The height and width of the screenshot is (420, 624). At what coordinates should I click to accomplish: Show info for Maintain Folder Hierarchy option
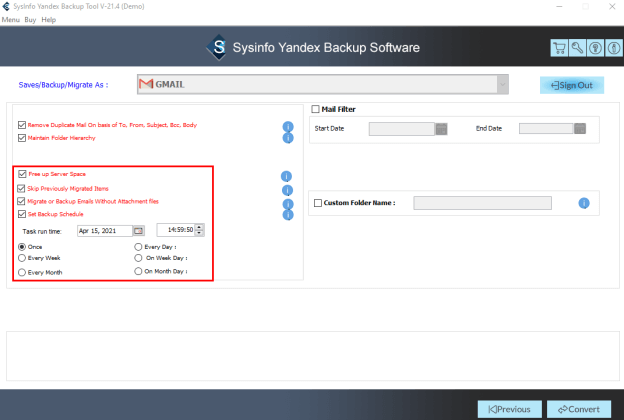[288, 138]
